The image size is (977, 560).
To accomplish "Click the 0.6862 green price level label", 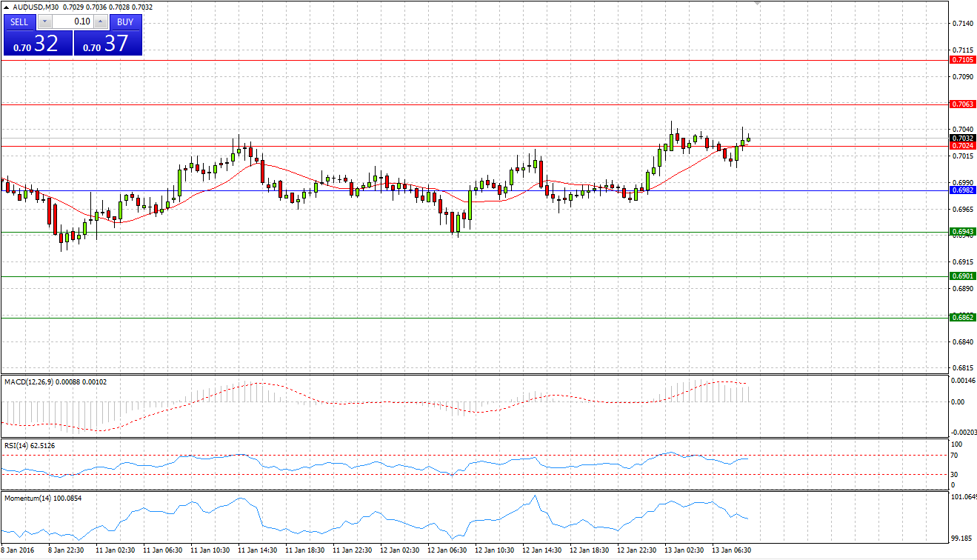I will coord(963,317).
